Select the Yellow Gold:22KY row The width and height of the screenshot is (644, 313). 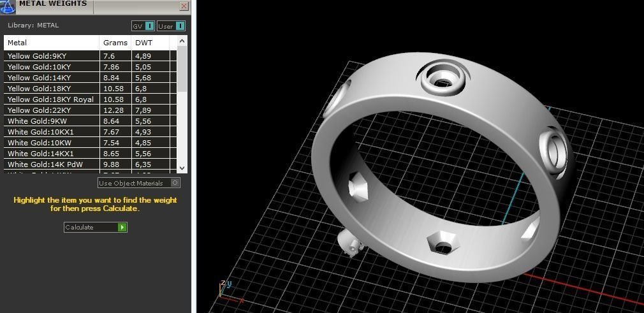click(91, 110)
